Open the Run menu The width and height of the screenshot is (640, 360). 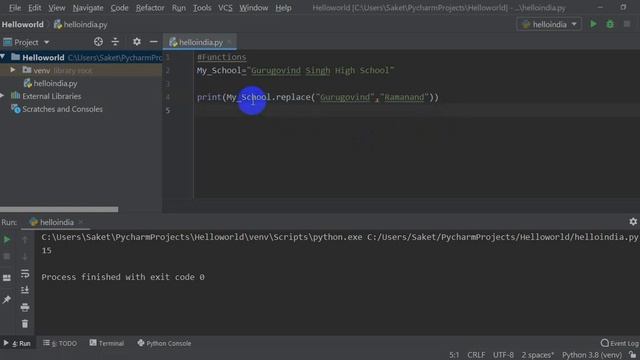178,8
